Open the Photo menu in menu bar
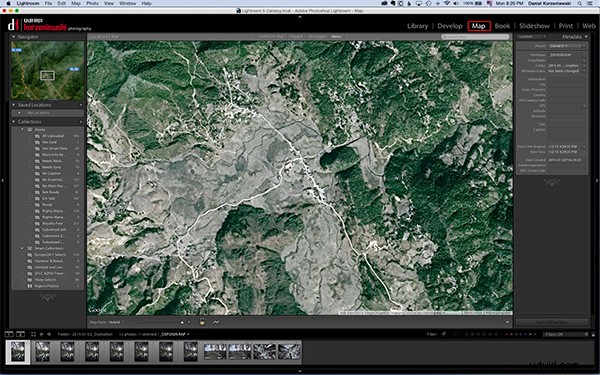 point(92,3)
